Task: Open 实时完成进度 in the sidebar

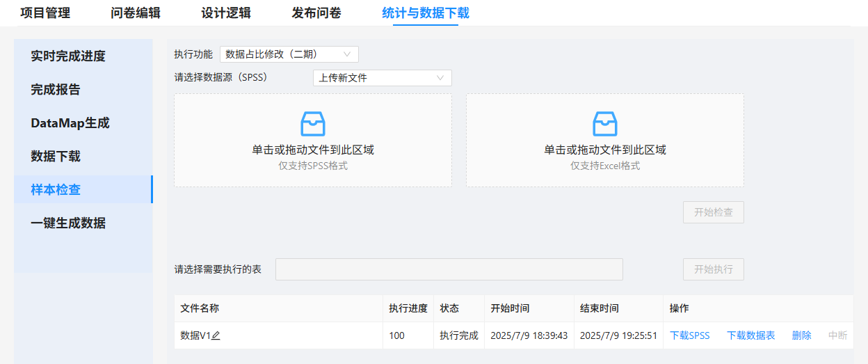Action: pos(83,56)
